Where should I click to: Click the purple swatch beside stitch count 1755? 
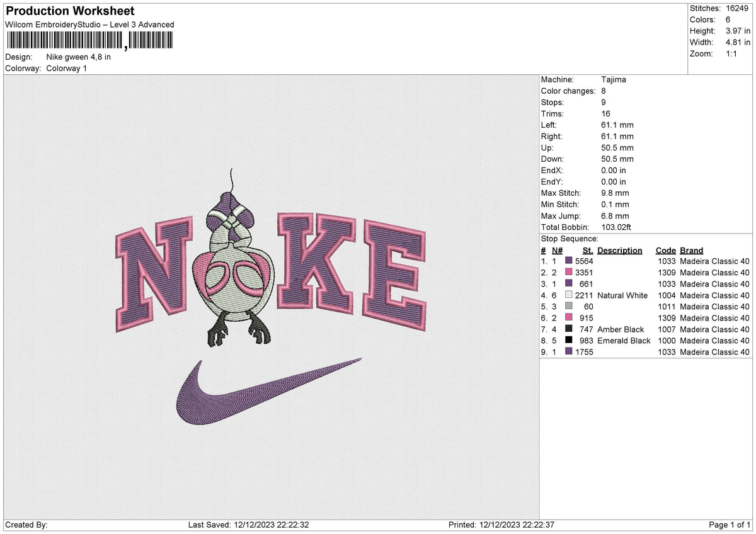[569, 352]
